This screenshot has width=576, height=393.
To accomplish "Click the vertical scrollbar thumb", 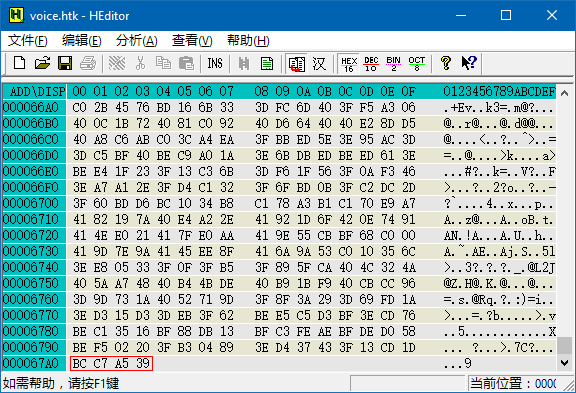I will [565, 346].
